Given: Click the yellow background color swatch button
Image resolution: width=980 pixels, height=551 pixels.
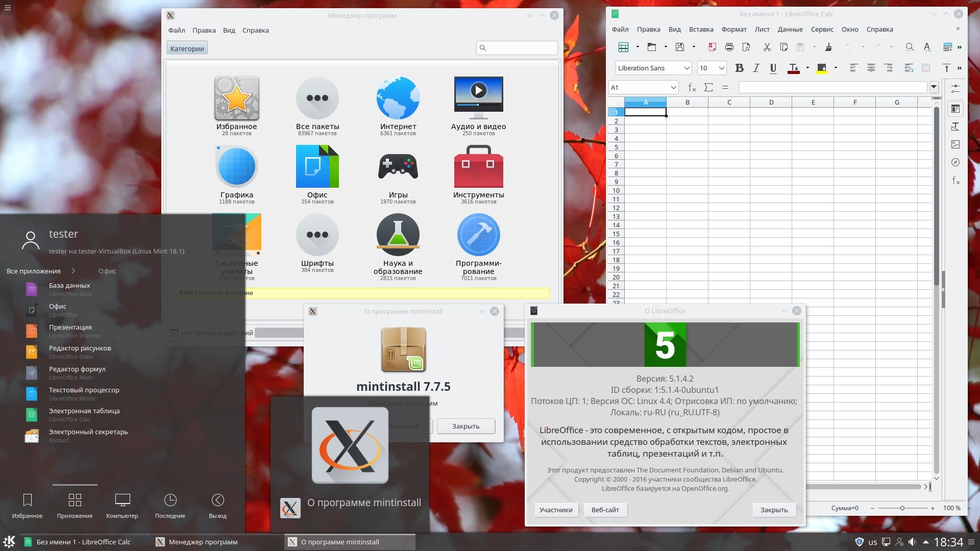Looking at the screenshot, I should (822, 68).
